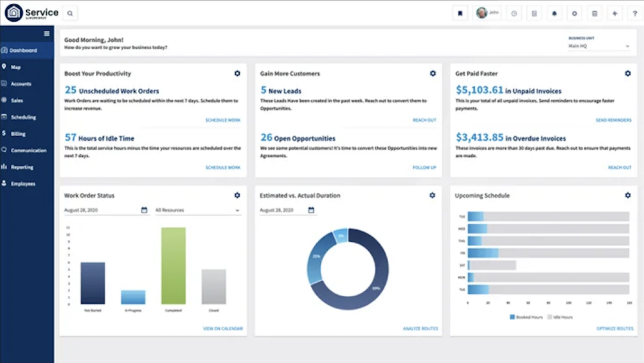Toggle the sidebar with the hamburger icon
The height and width of the screenshot is (363, 644).
click(x=47, y=33)
